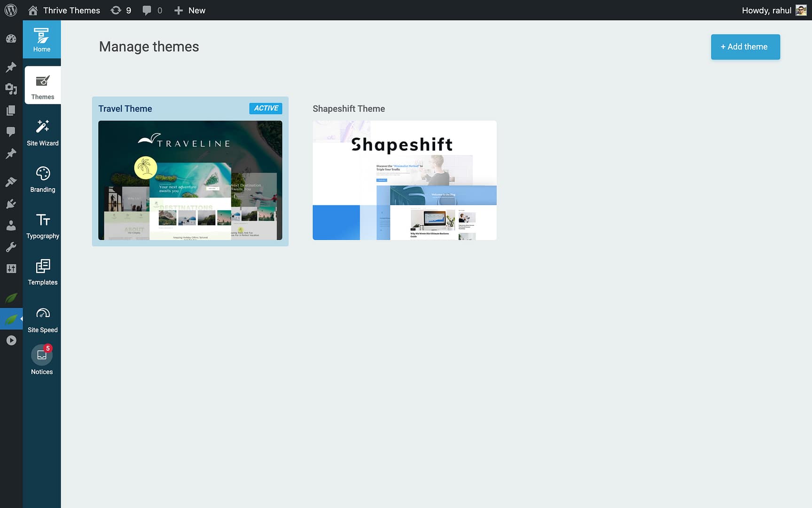Screen dimensions: 812x508
Task: Switch to the Themes tab in Thrive sidebar
Action: pos(42,85)
